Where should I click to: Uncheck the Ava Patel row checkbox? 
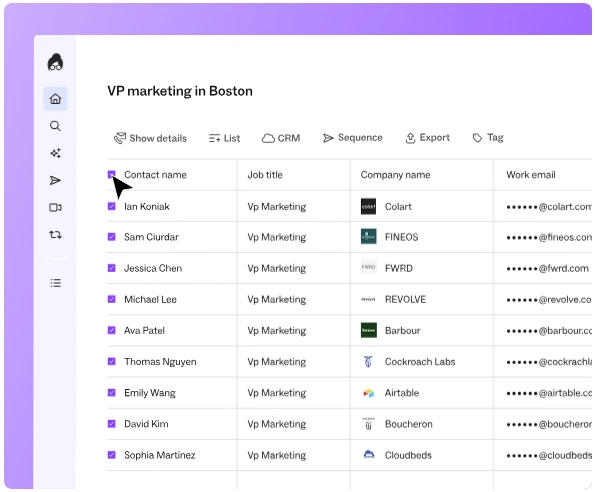[x=111, y=330]
